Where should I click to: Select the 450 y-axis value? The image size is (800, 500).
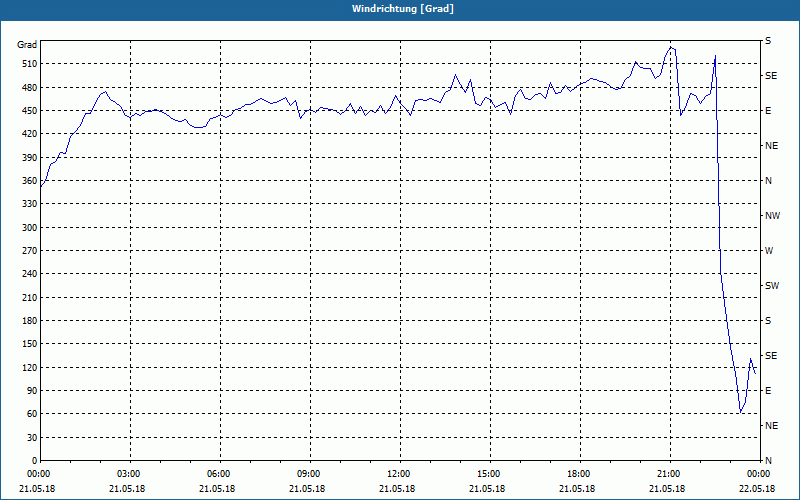(x=30, y=111)
